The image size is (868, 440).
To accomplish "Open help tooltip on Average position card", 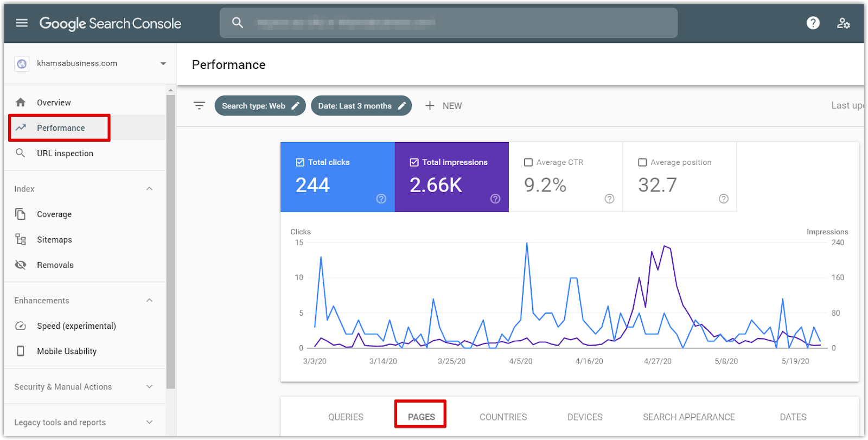I will (x=724, y=199).
